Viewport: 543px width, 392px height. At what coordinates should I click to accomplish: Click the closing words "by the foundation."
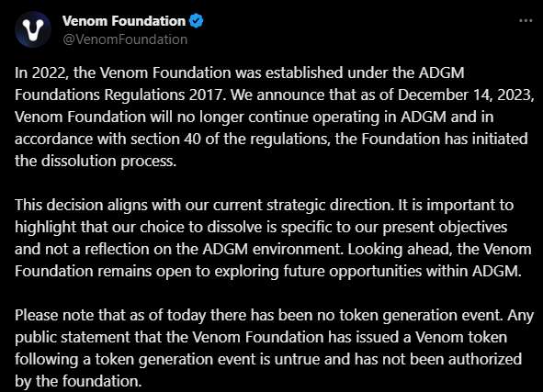pyautogui.click(x=78, y=381)
